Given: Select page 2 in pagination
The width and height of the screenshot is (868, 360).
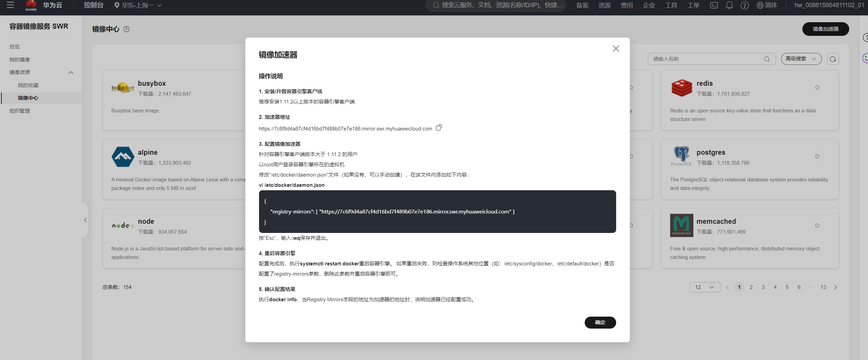Looking at the screenshot, I should (x=751, y=287).
